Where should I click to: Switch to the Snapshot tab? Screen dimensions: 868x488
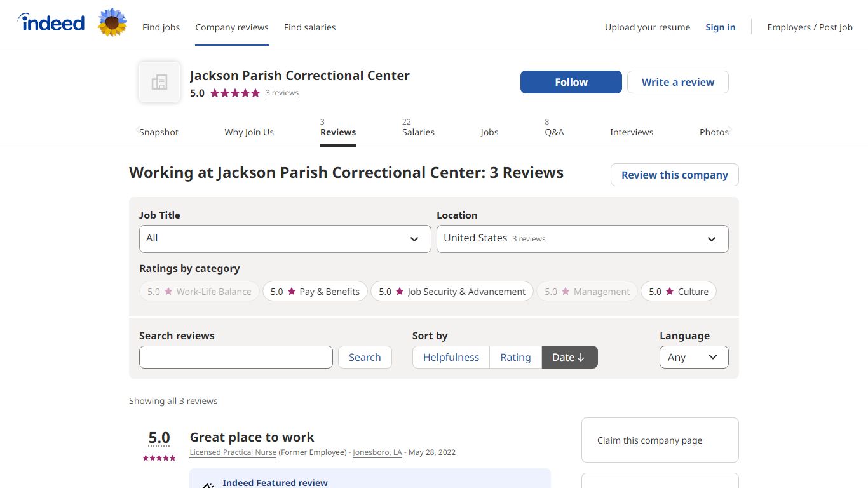point(159,132)
